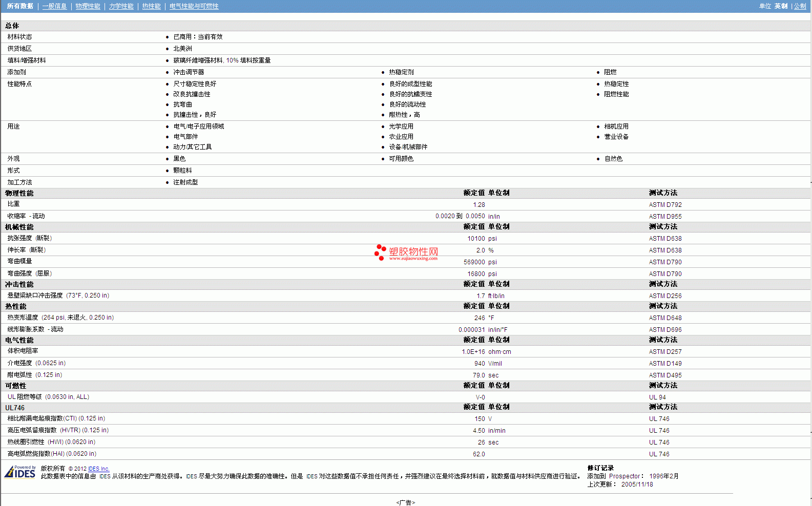Select the 抗张强度 value 10100
This screenshot has height=506, width=812.
(476, 239)
